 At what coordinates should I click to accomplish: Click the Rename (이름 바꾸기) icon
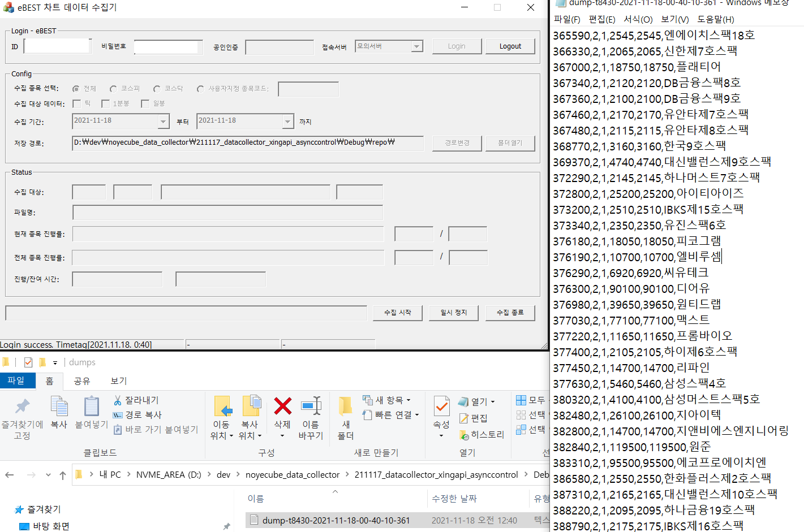[311, 406]
